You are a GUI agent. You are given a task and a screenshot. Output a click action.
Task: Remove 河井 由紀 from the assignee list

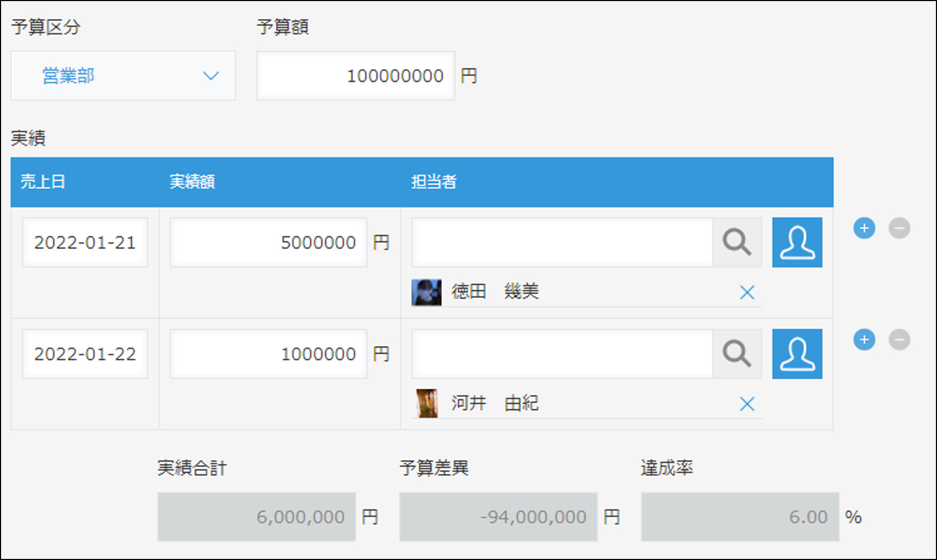tap(747, 404)
